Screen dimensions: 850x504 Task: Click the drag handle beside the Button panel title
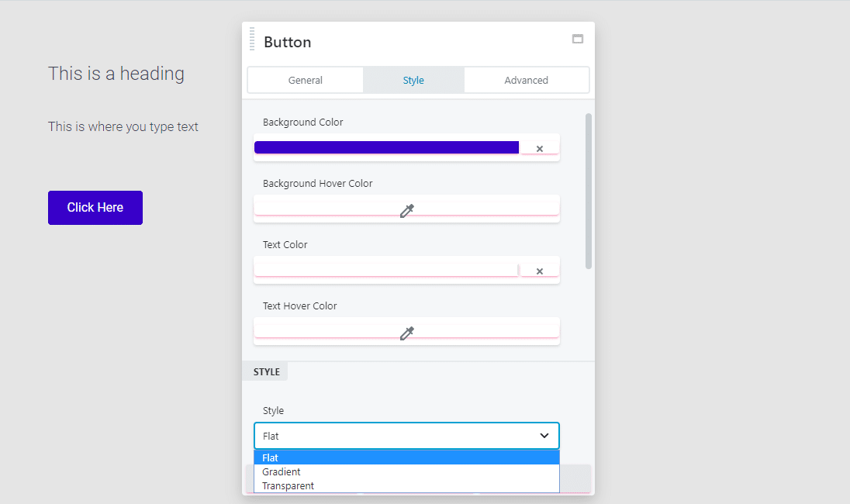[x=251, y=39]
